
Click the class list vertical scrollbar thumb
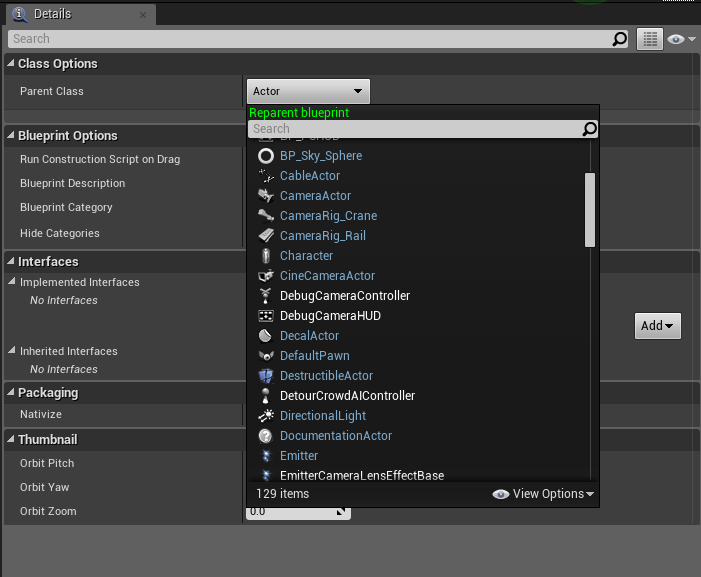point(590,210)
